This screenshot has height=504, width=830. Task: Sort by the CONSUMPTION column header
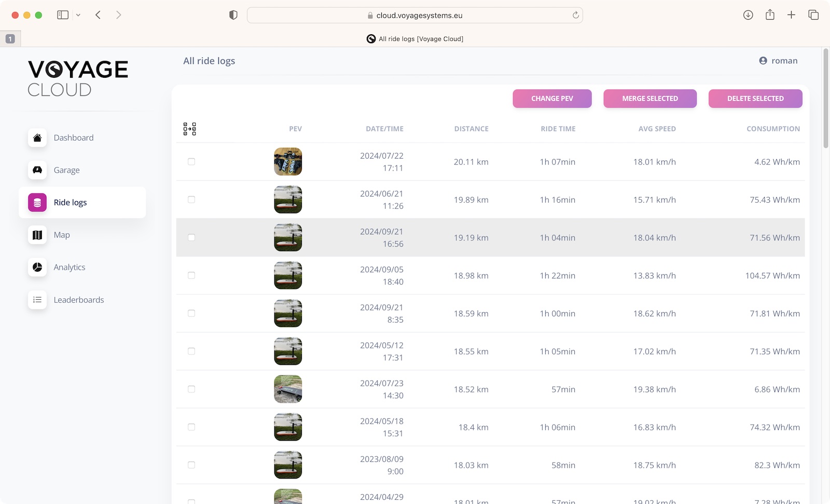coord(773,129)
